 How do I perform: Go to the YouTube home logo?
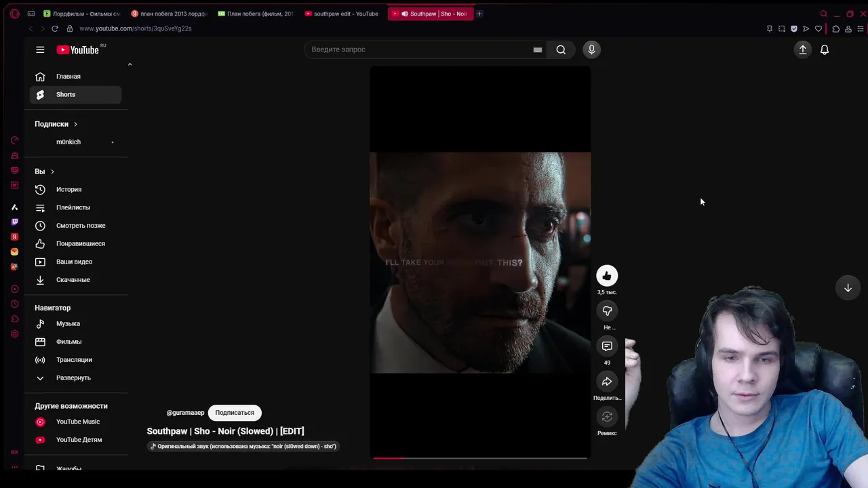[x=77, y=49]
